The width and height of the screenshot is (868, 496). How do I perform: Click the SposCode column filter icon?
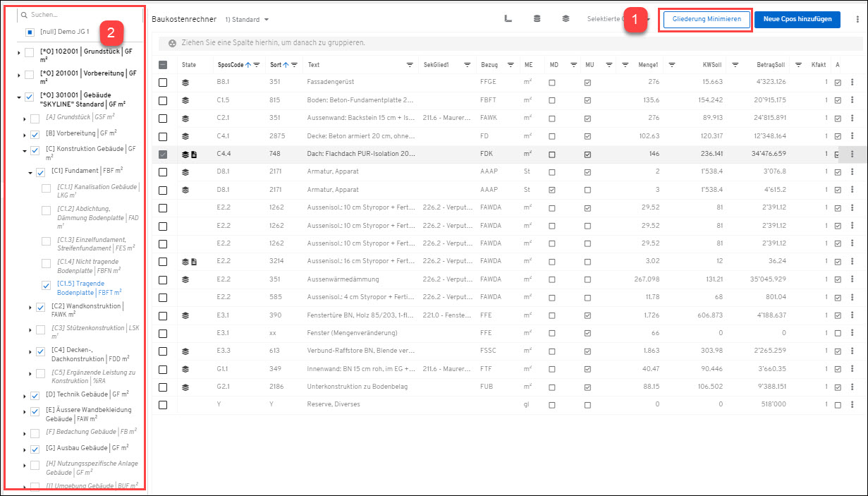(257, 65)
